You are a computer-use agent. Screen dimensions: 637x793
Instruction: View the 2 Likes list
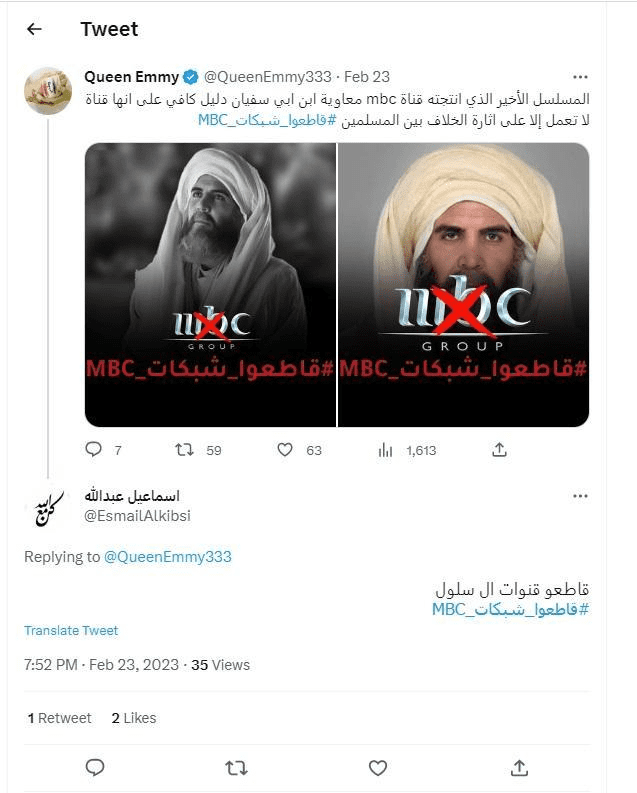tap(134, 718)
